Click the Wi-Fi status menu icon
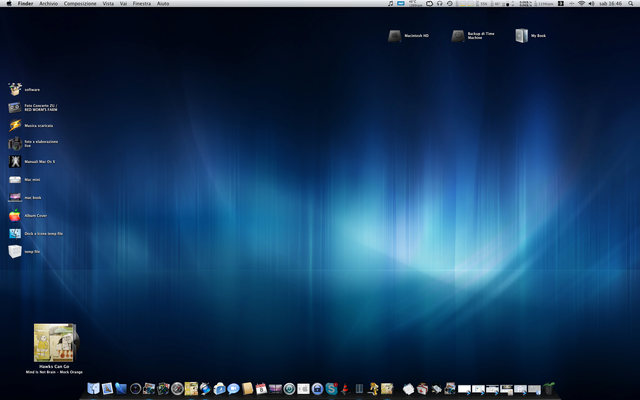The height and width of the screenshot is (400, 640). pyautogui.click(x=581, y=4)
